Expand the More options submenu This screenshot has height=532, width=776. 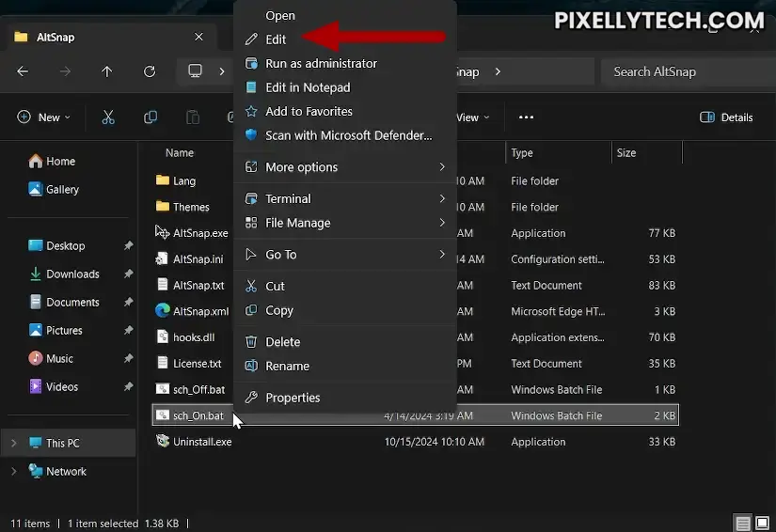click(x=345, y=167)
